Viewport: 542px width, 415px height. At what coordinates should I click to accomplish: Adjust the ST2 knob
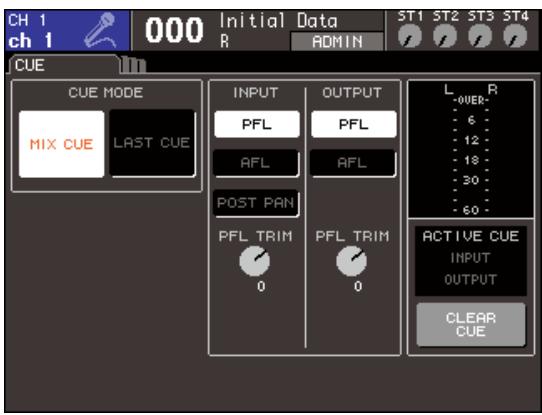pyautogui.click(x=445, y=36)
